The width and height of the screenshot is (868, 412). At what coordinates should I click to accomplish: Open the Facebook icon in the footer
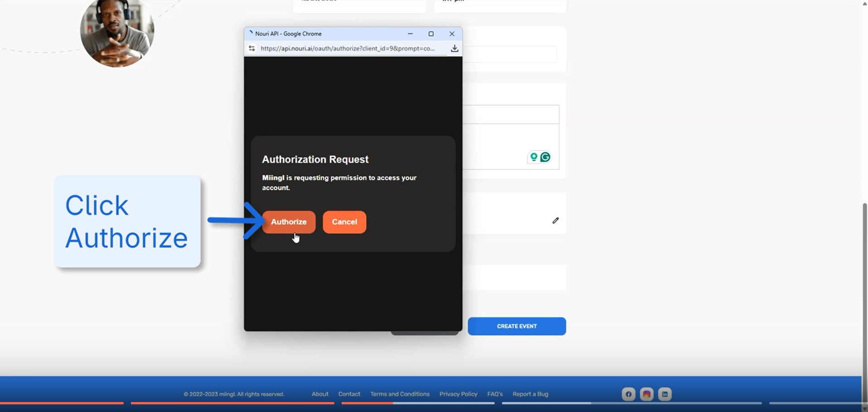[628, 394]
